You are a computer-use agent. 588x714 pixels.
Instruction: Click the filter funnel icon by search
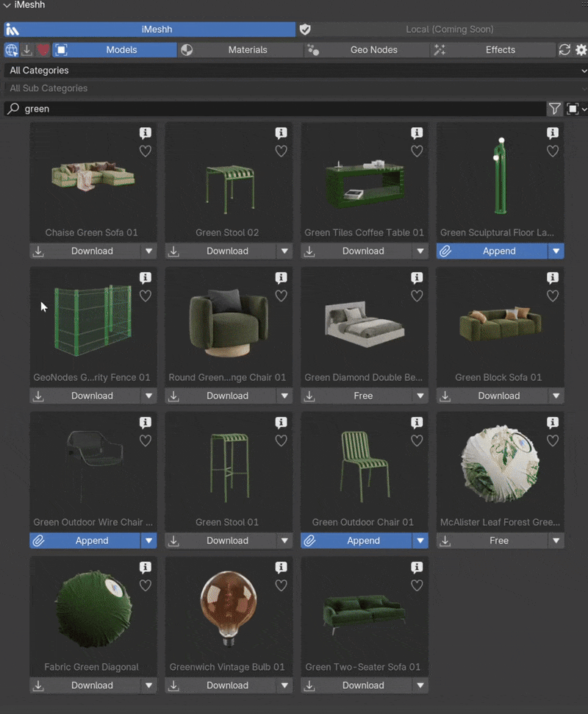pos(554,109)
